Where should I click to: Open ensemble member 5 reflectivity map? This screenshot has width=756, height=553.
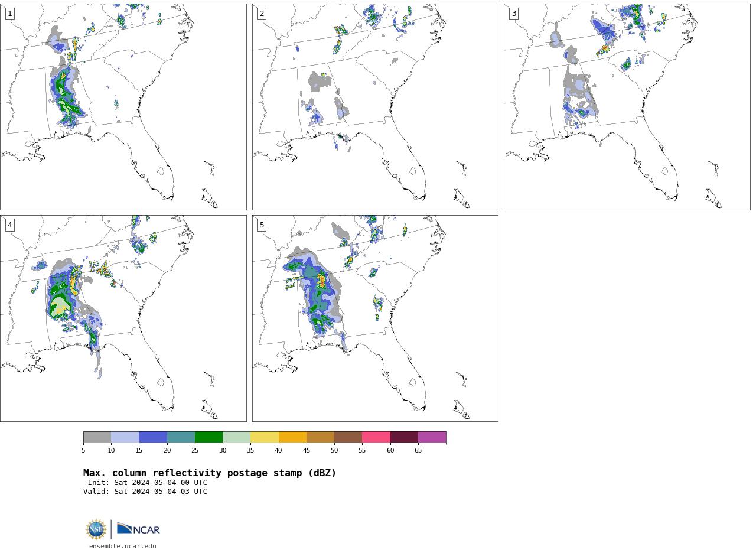(375, 318)
